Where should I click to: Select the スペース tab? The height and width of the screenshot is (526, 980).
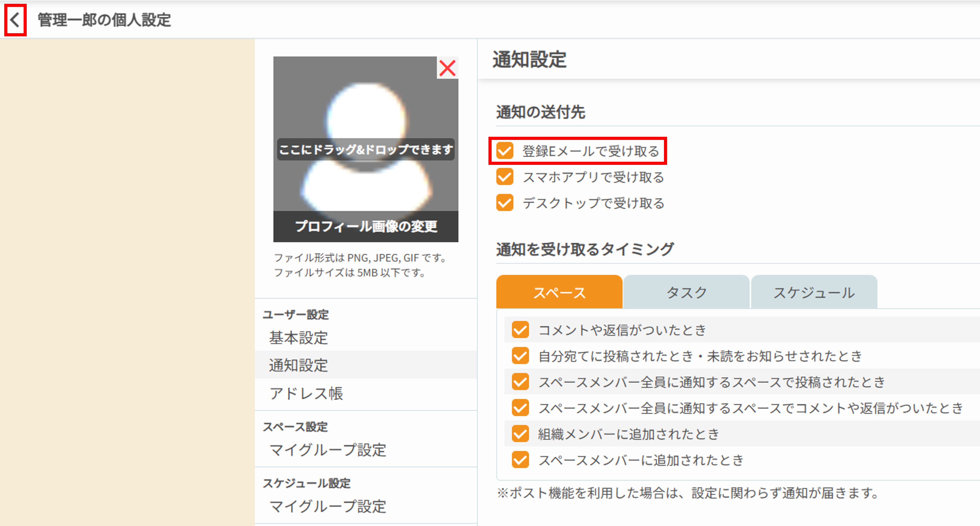[x=559, y=292]
